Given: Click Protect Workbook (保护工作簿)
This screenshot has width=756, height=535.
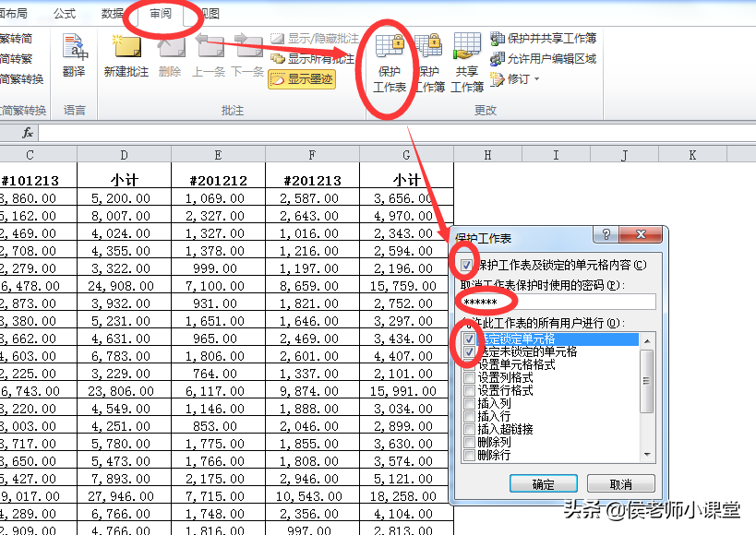Looking at the screenshot, I should (429, 63).
